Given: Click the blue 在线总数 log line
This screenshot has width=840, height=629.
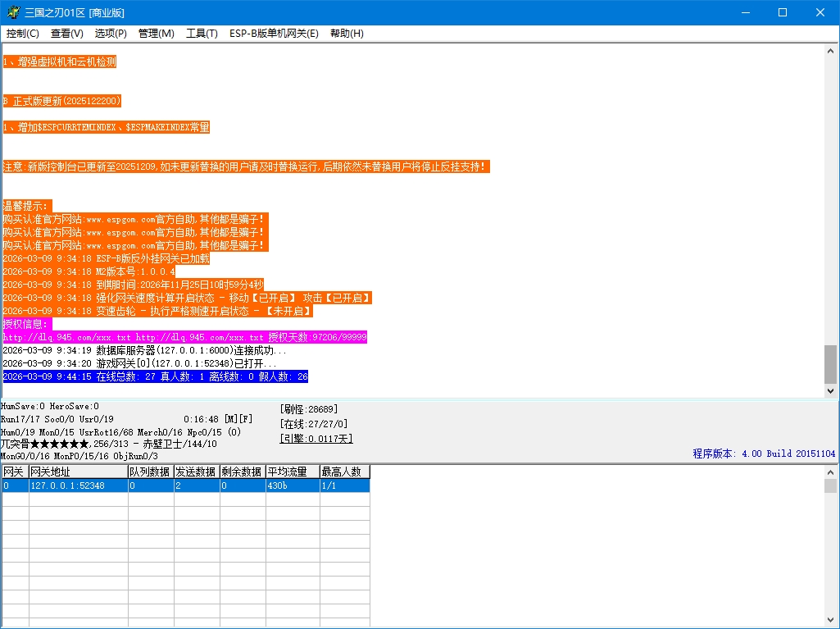Looking at the screenshot, I should coord(156,376).
